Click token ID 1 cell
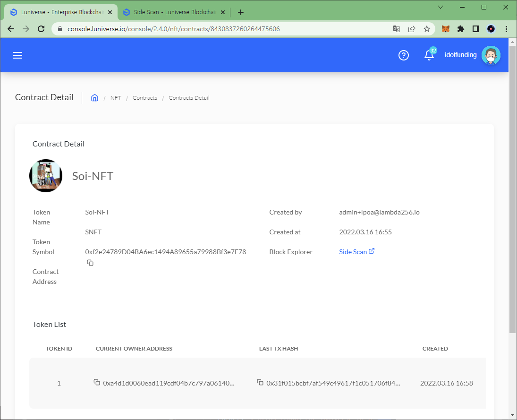 [59, 383]
